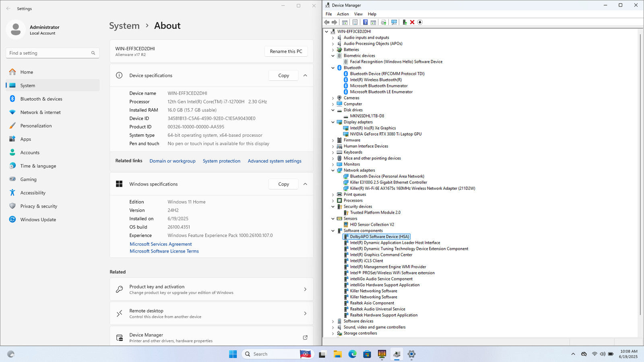Click the Help icon in Device Manager toolbar
The image size is (644, 362).
pyautogui.click(x=365, y=22)
